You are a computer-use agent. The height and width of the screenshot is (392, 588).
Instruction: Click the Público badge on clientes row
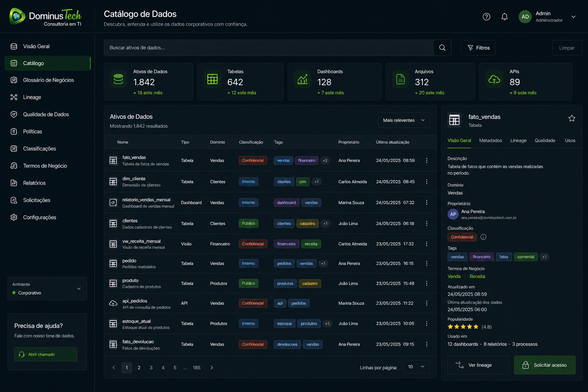(x=248, y=224)
